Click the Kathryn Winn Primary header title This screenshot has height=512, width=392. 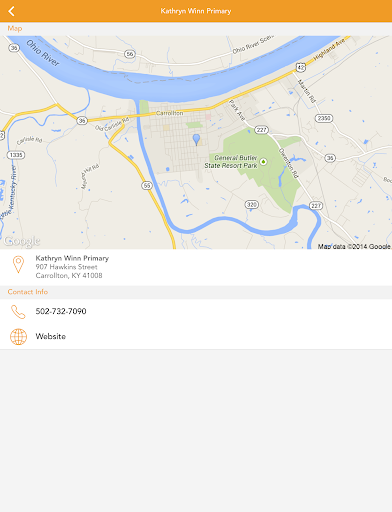196,11
